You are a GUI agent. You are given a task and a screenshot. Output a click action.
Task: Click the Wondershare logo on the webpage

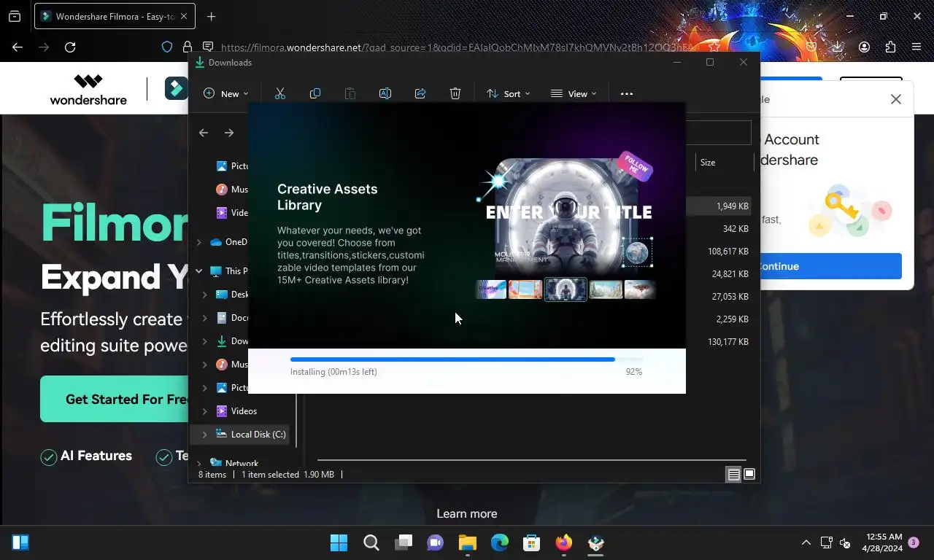(x=88, y=89)
